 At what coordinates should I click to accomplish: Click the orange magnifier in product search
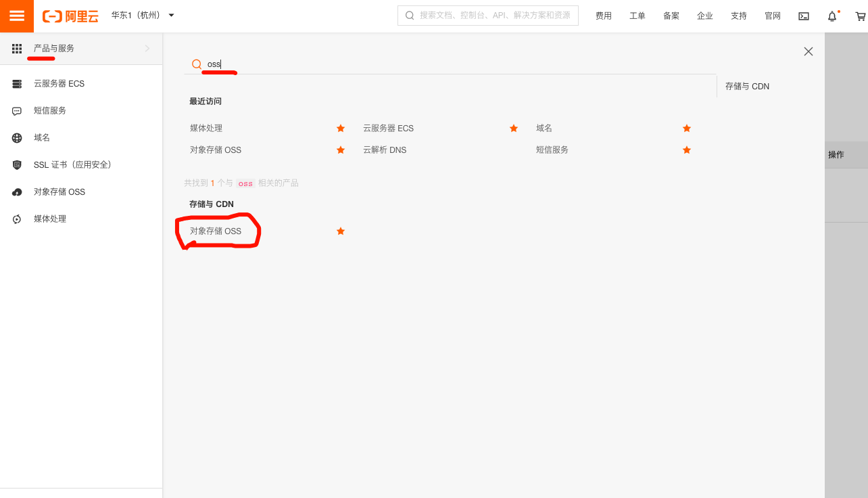(x=197, y=64)
